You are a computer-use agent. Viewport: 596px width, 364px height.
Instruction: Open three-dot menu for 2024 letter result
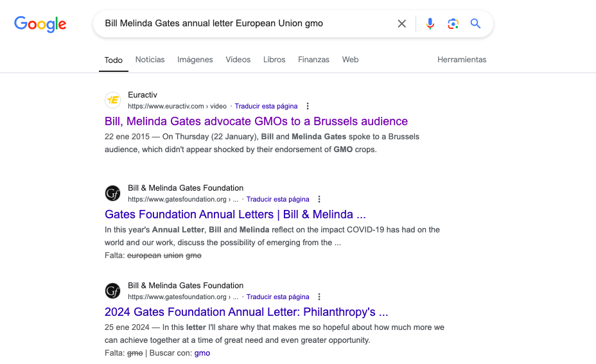pyautogui.click(x=319, y=297)
